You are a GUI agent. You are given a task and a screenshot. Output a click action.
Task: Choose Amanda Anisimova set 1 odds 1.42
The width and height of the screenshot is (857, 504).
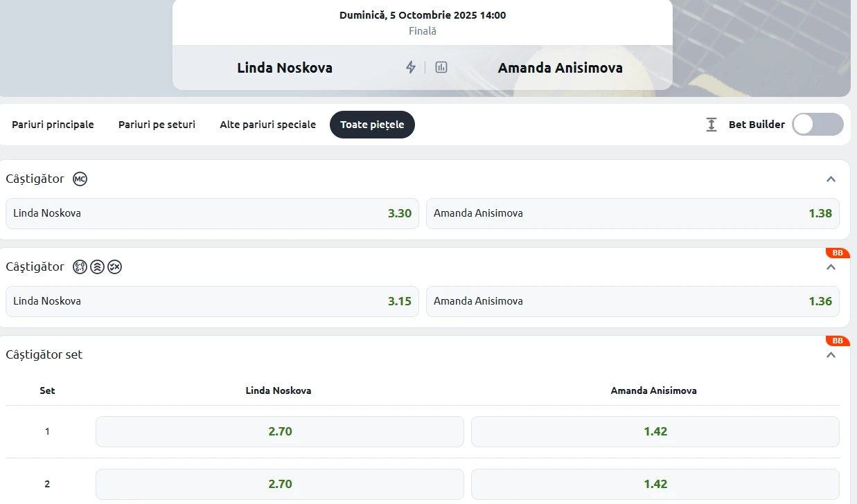[655, 431]
